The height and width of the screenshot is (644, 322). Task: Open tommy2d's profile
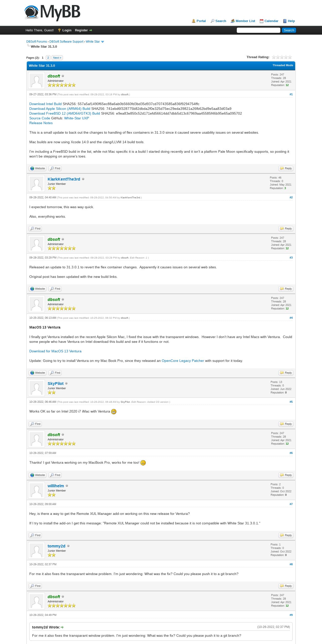tap(56, 546)
